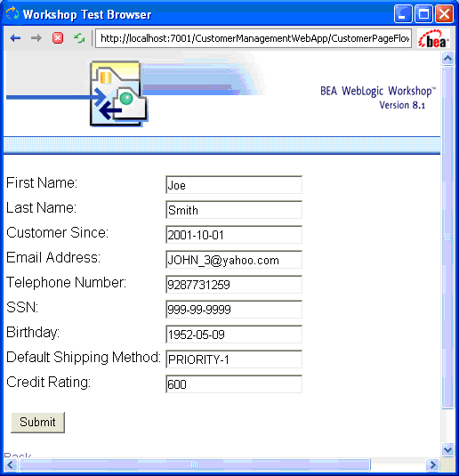Click the 'Version 8.1' text
The height and width of the screenshot is (476, 459).
click(x=402, y=105)
